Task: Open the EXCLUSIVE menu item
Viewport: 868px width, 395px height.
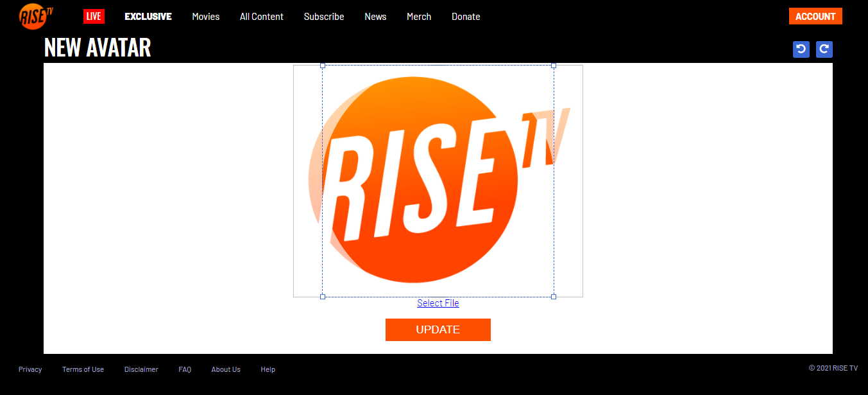Action: tap(148, 17)
